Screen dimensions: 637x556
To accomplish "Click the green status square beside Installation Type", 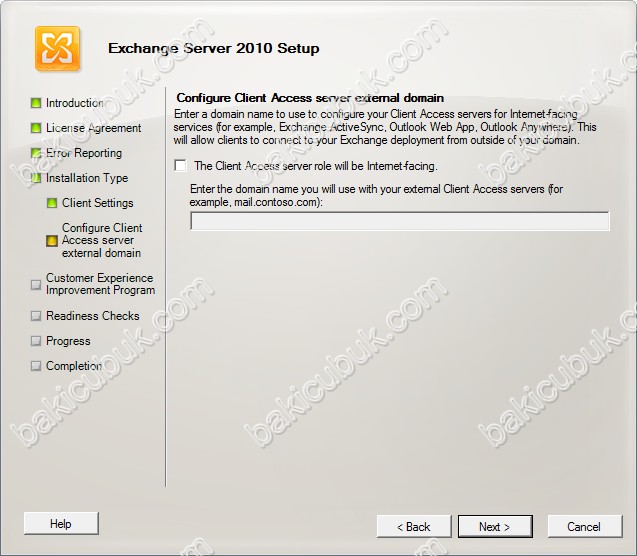I will point(36,178).
